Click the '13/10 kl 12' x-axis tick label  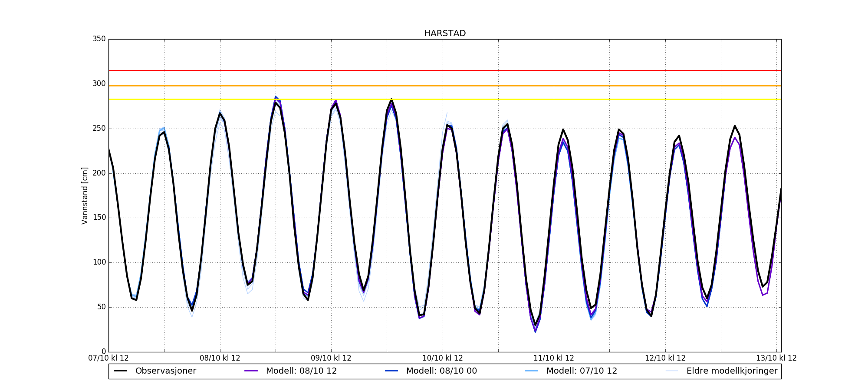click(776, 358)
